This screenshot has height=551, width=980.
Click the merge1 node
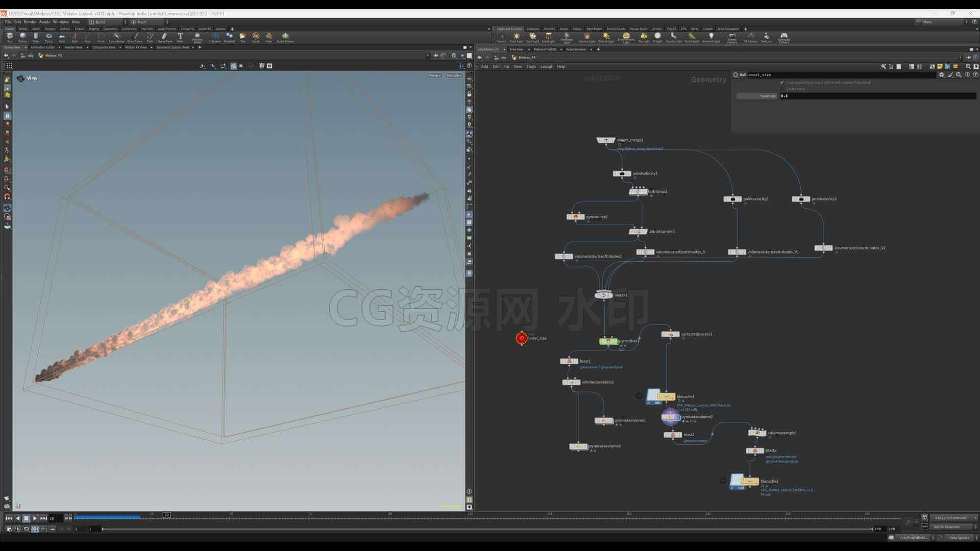(x=604, y=295)
